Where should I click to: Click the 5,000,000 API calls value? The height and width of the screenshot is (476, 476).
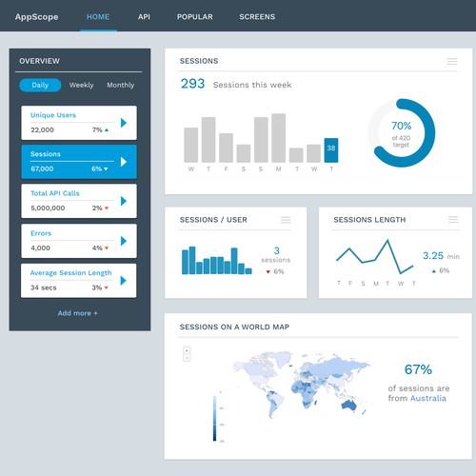(48, 208)
